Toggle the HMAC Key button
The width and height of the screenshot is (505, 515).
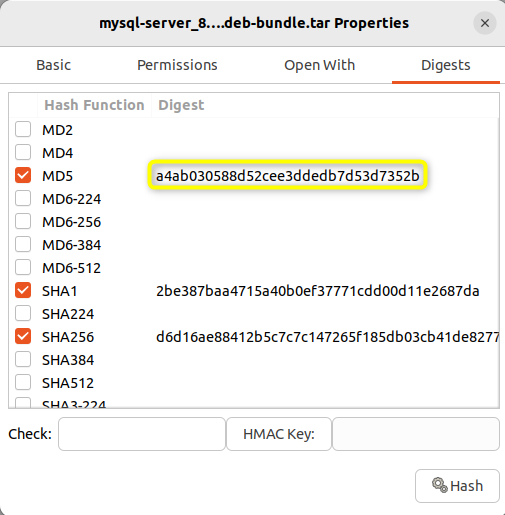click(279, 434)
